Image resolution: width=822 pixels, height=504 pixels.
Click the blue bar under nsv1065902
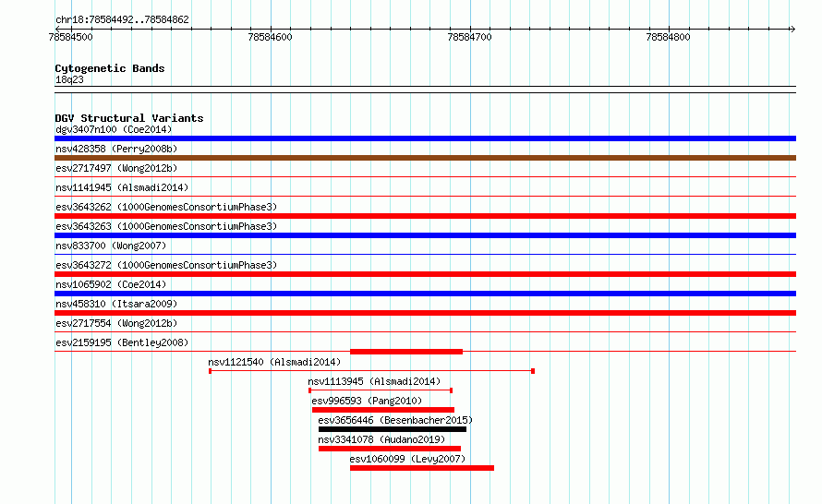pos(425,294)
